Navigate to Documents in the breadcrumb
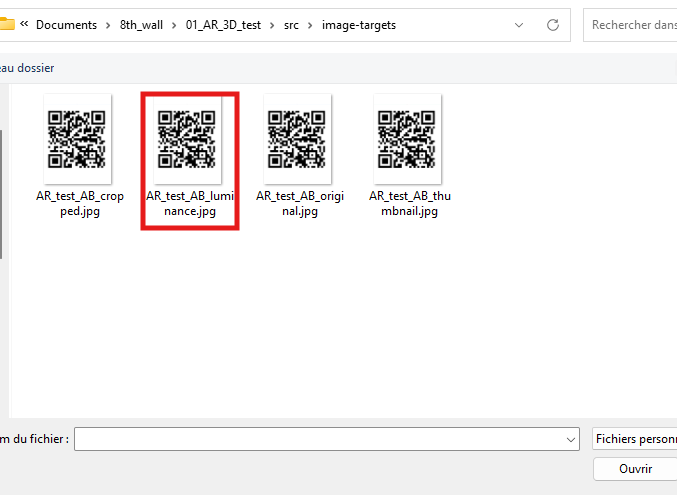 coord(66,25)
